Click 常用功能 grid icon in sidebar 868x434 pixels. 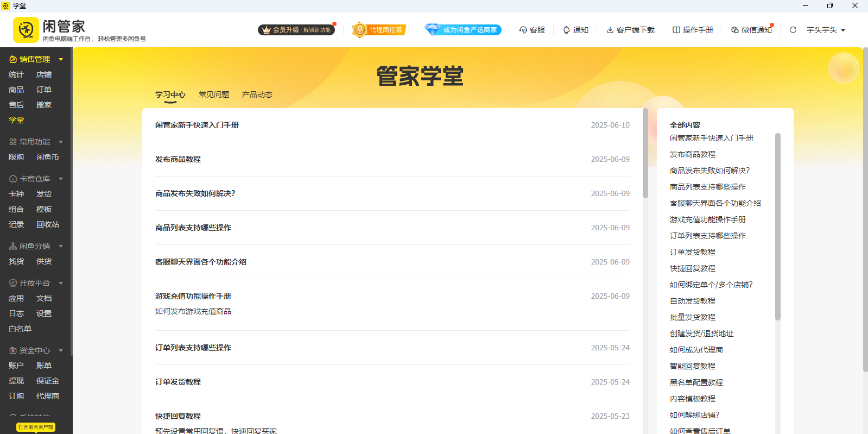click(13, 142)
